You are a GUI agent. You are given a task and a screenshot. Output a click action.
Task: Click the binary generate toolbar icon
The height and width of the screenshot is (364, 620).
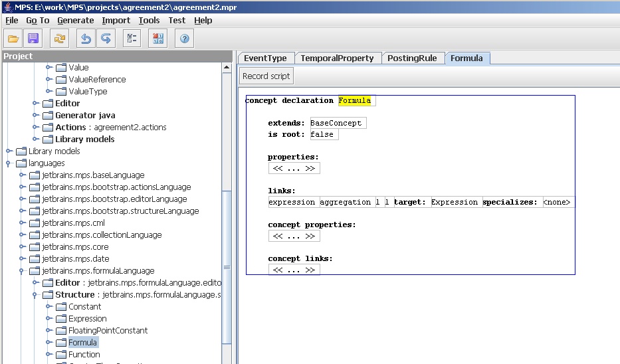pos(158,39)
